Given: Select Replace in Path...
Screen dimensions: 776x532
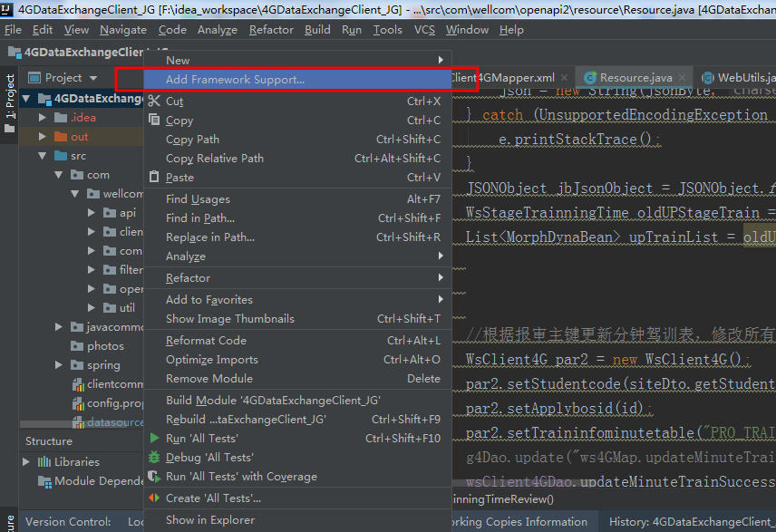Looking at the screenshot, I should coord(298,237).
